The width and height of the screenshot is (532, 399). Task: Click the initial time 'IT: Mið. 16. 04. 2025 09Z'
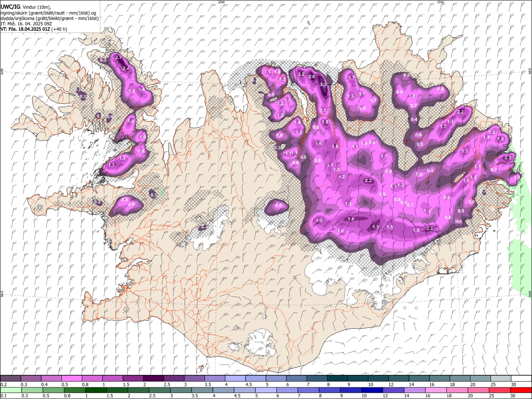tap(26, 24)
